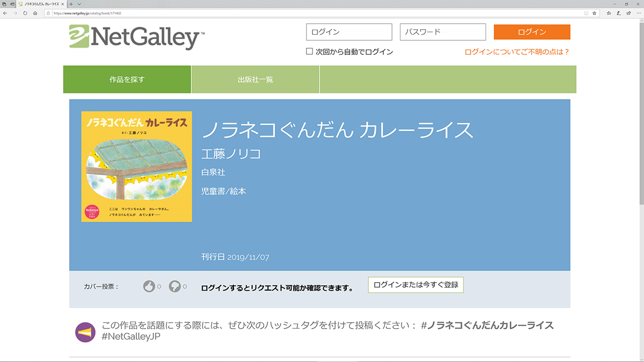The width and height of the screenshot is (644, 362).
Task: Go back with the browser back arrow
Action: point(5,13)
